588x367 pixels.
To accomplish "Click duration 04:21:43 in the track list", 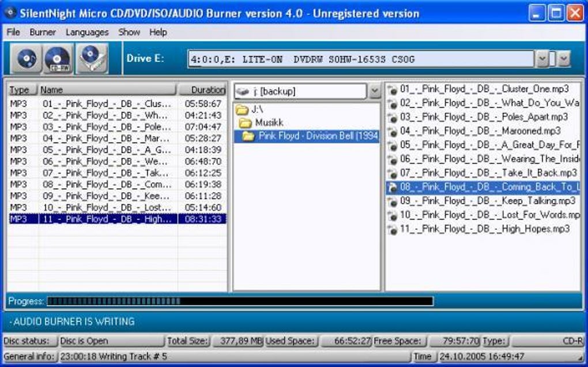I will tap(203, 115).
